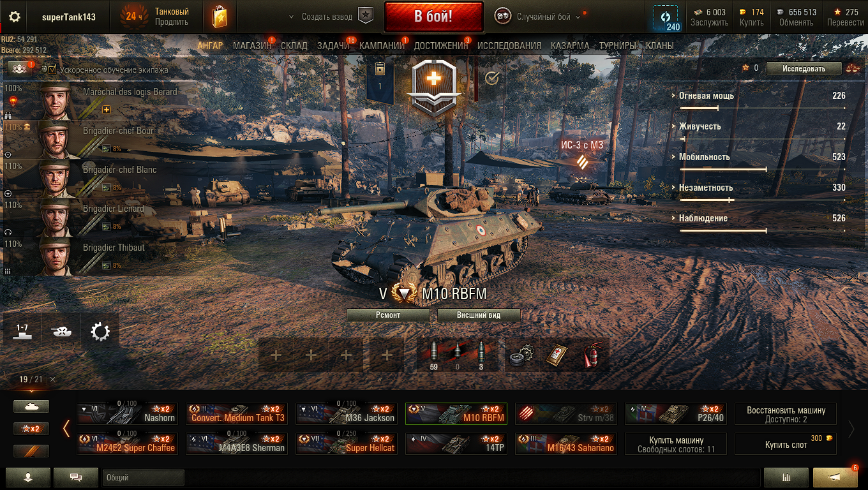This screenshot has width=868, height=490.
Task: Toggle accelerated crew training checkbox
Action: click(x=53, y=69)
